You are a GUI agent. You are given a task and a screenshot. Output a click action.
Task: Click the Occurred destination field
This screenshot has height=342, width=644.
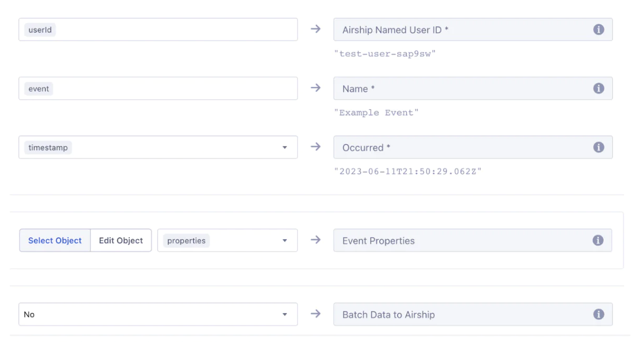(462, 147)
